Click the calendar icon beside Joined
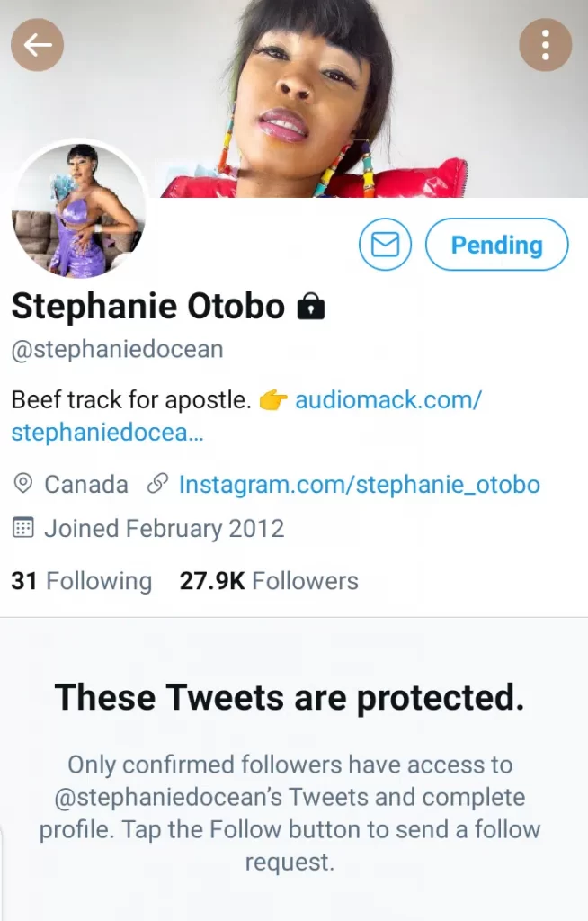Viewport: 588px width, 921px height. pyautogui.click(x=23, y=528)
